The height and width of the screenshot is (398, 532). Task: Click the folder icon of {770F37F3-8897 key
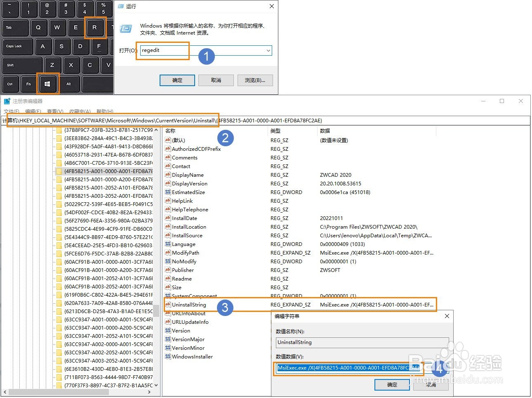(59, 385)
